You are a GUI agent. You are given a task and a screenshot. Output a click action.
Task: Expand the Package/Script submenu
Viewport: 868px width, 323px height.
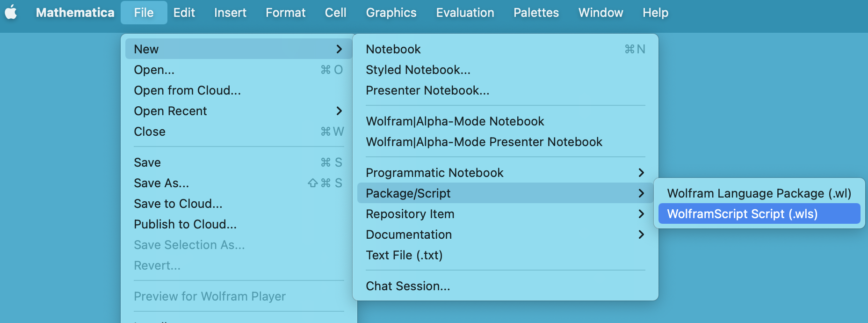(505, 193)
